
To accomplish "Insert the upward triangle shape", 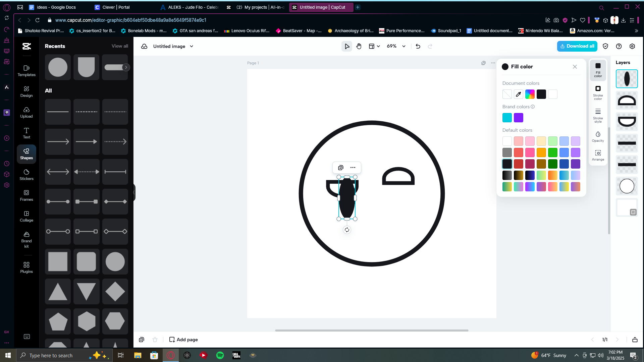I will [x=58, y=292].
